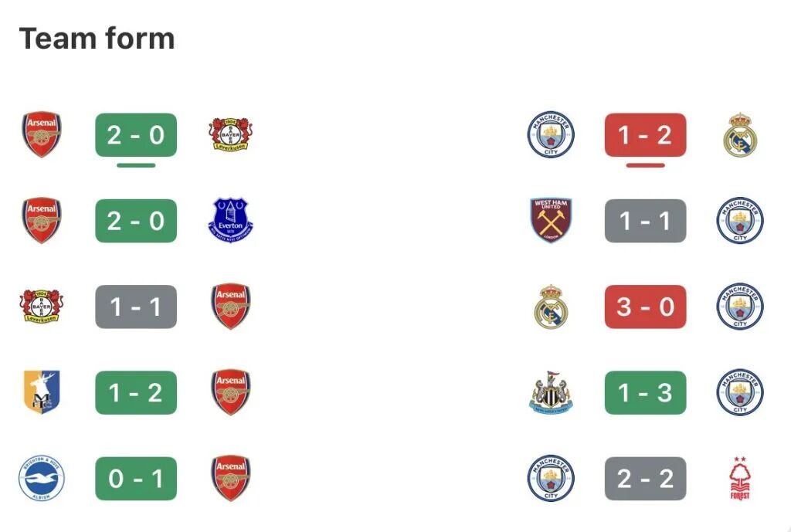
Task: Select the Mansfield Town stag crest
Action: point(42,392)
